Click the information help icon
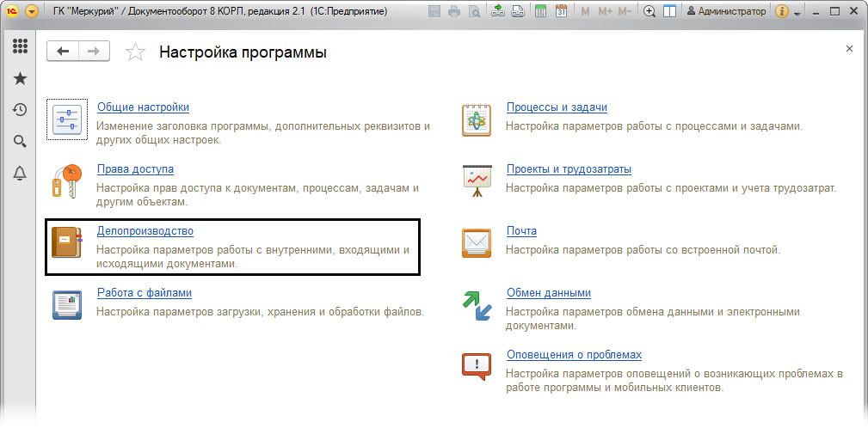The height and width of the screenshot is (428, 868). tap(782, 12)
